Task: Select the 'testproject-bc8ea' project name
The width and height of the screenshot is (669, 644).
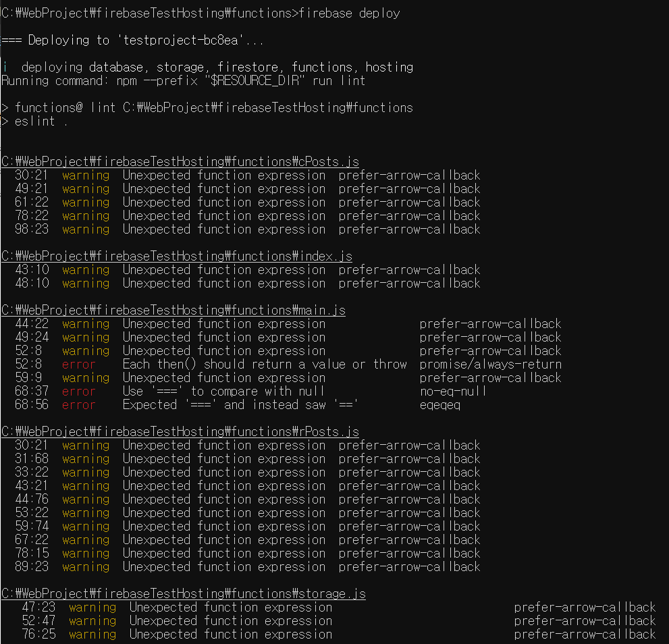Action: (180, 40)
